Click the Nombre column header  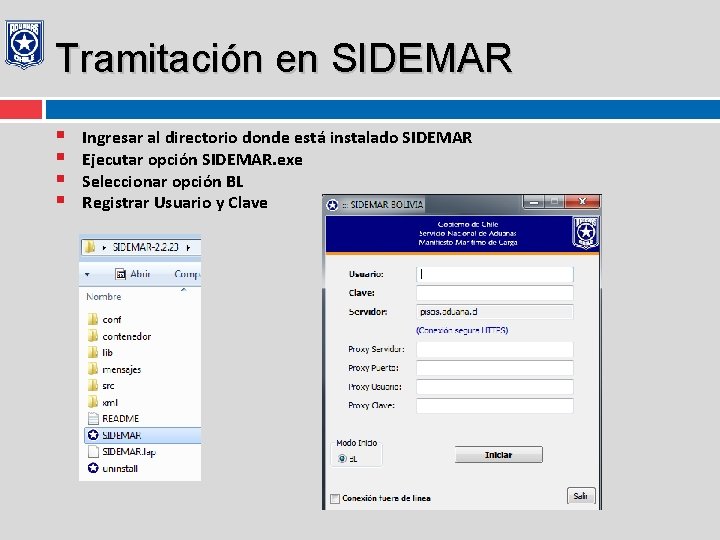point(104,297)
